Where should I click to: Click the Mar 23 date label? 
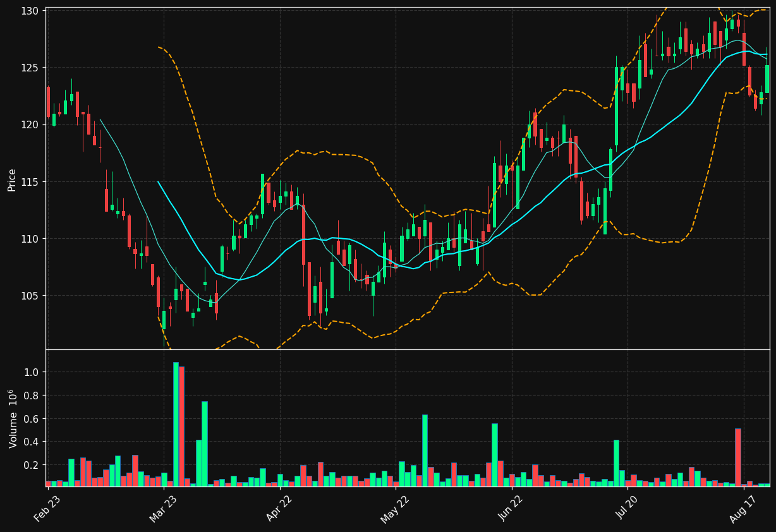click(x=162, y=509)
